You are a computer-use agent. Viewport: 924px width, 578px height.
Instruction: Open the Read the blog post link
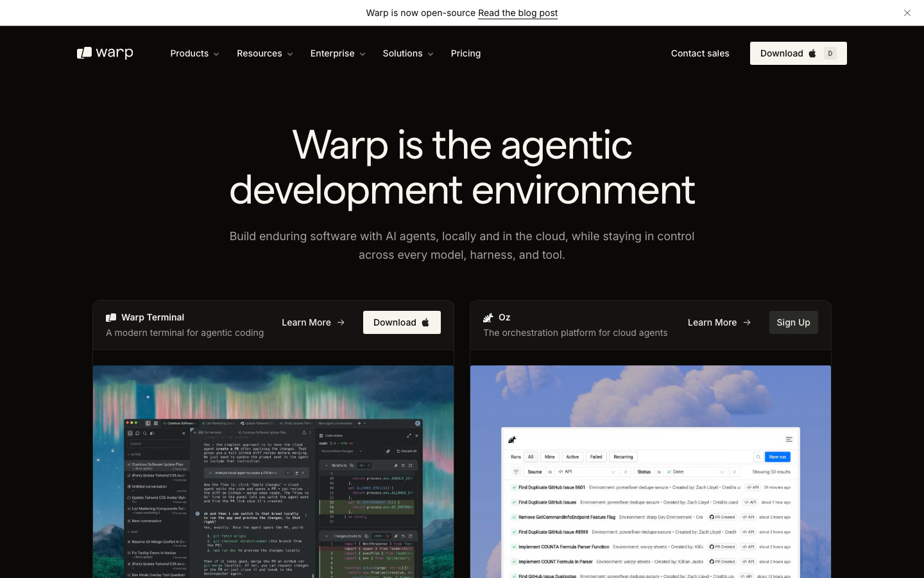518,13
